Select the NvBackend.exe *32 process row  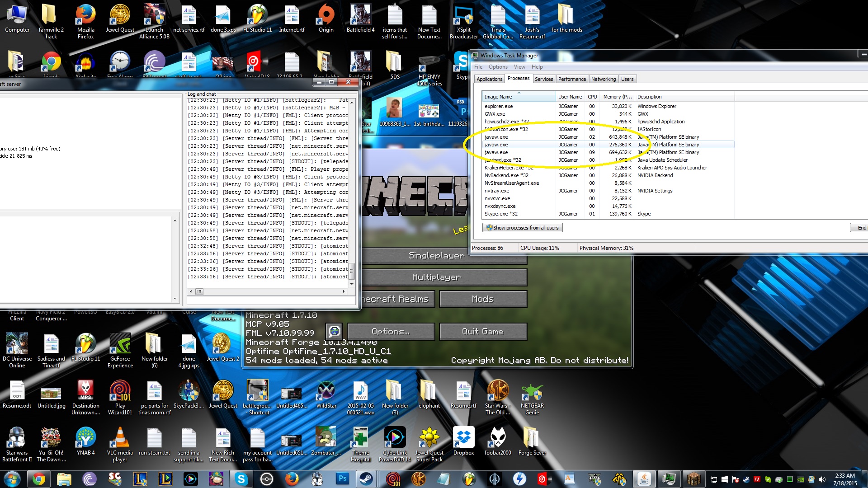pos(608,175)
